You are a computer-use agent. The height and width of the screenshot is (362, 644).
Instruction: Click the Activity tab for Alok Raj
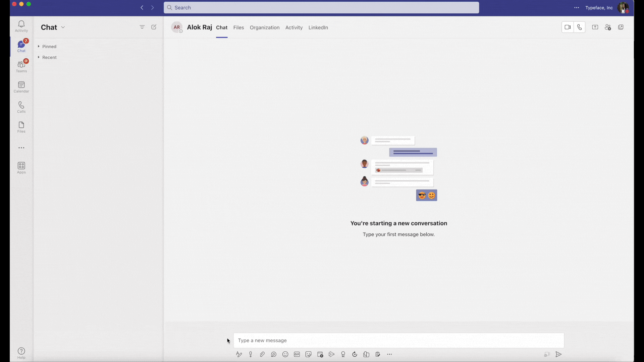[294, 27]
